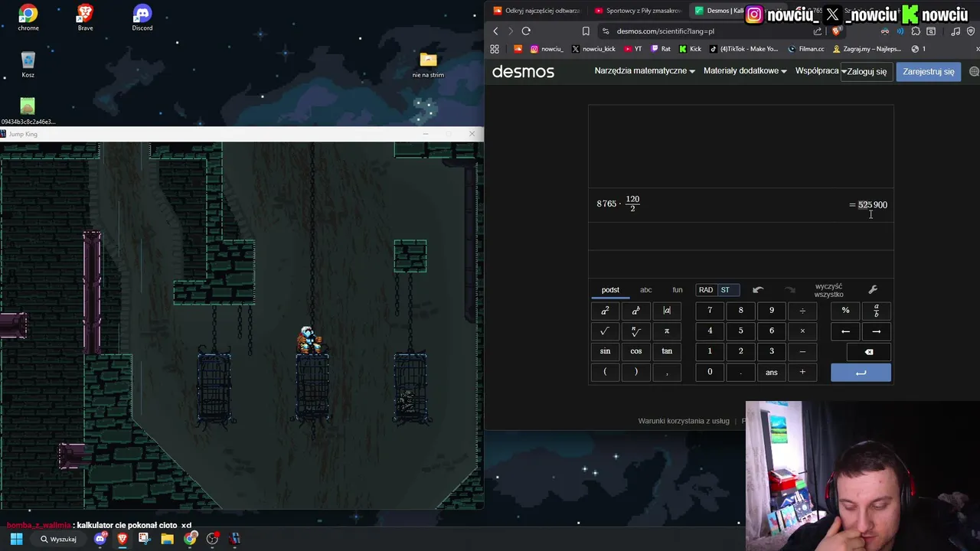The height and width of the screenshot is (551, 980).
Task: Open the Chrome desktop shortcut
Action: (28, 18)
